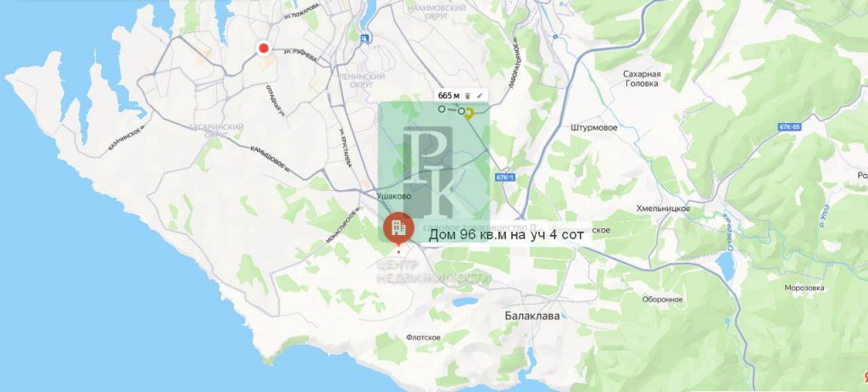Select the Ушаково place label

point(395,196)
